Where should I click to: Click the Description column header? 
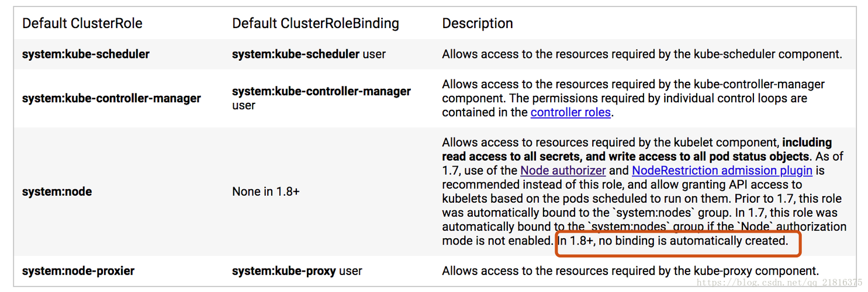(x=478, y=23)
